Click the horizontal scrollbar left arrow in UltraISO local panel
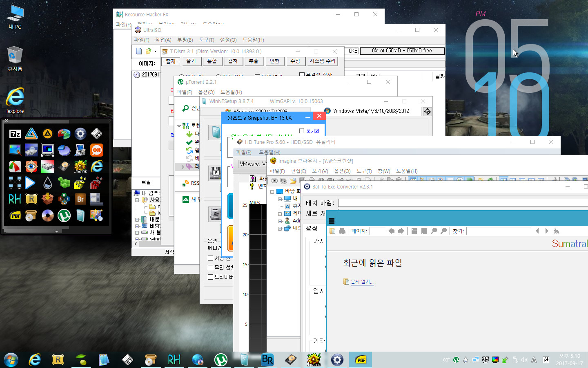This screenshot has width=588, height=368. (x=136, y=244)
